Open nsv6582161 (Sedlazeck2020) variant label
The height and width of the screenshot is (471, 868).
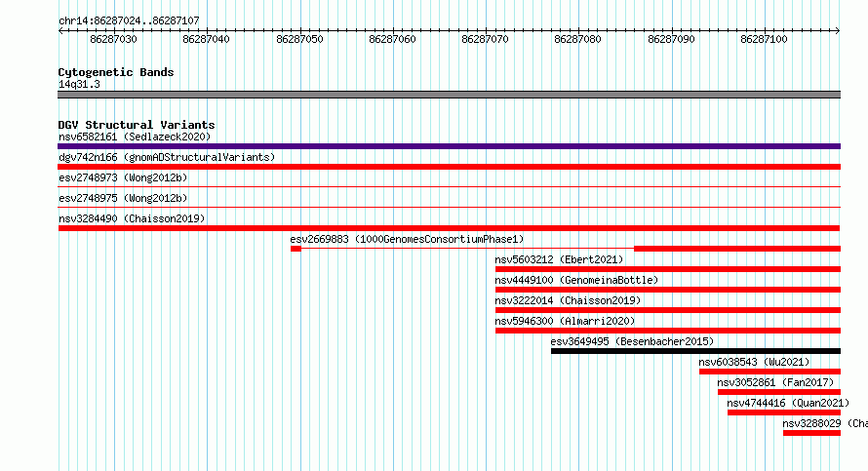(x=135, y=137)
